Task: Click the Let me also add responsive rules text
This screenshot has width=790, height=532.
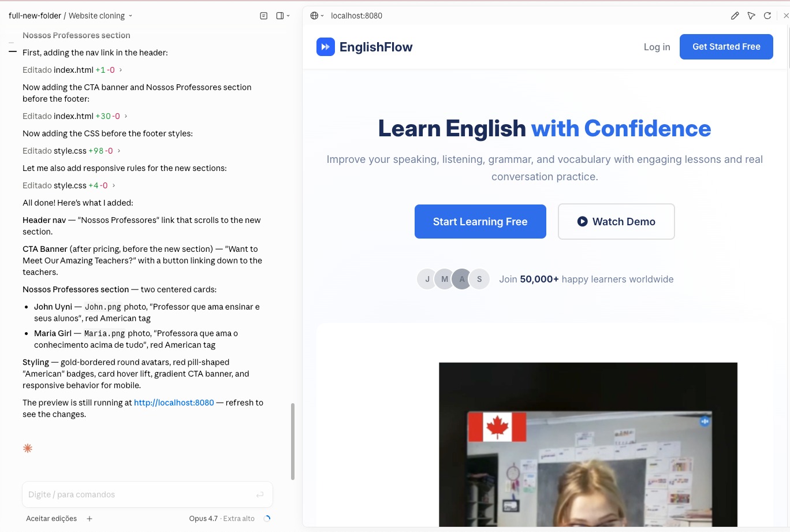Action: 125,168
